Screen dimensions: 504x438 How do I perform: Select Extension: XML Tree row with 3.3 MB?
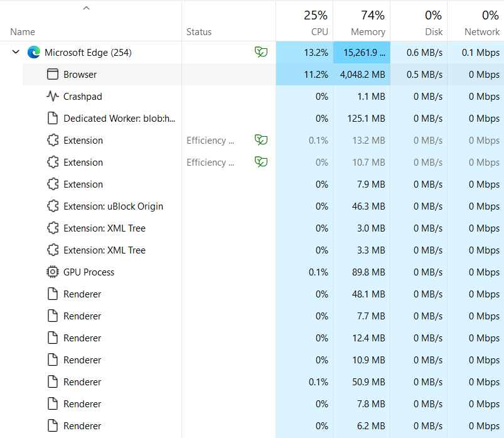[263, 250]
